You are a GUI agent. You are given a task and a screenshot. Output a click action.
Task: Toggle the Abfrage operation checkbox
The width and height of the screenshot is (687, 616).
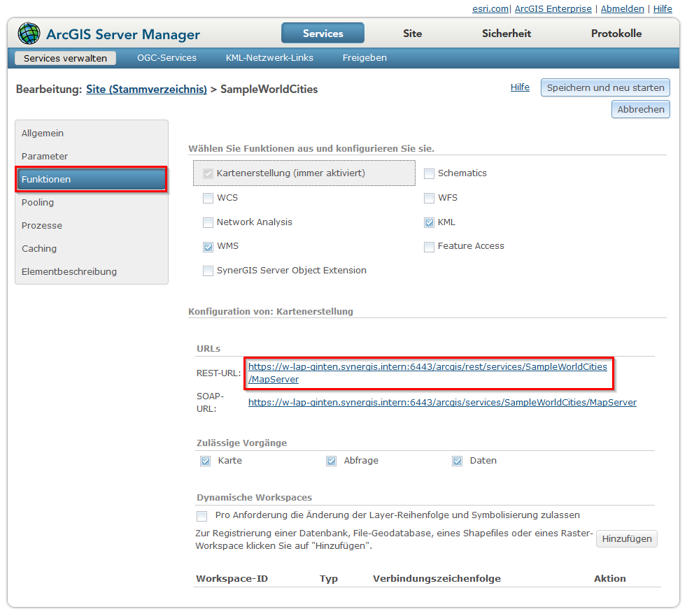(332, 461)
